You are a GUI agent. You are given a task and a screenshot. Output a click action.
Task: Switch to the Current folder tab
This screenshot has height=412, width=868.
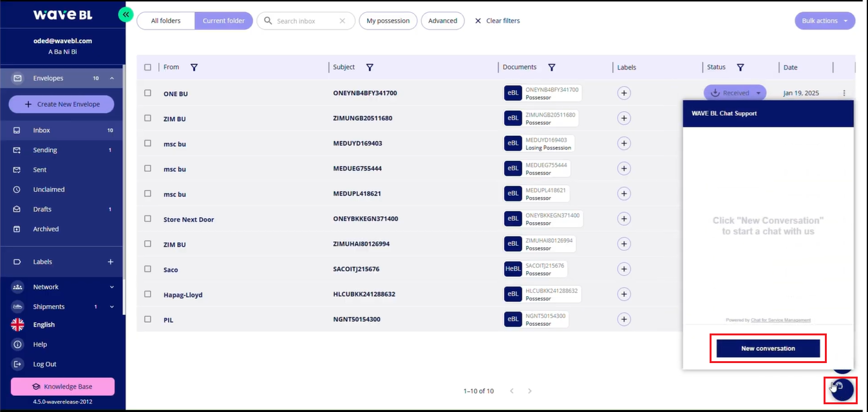223,21
